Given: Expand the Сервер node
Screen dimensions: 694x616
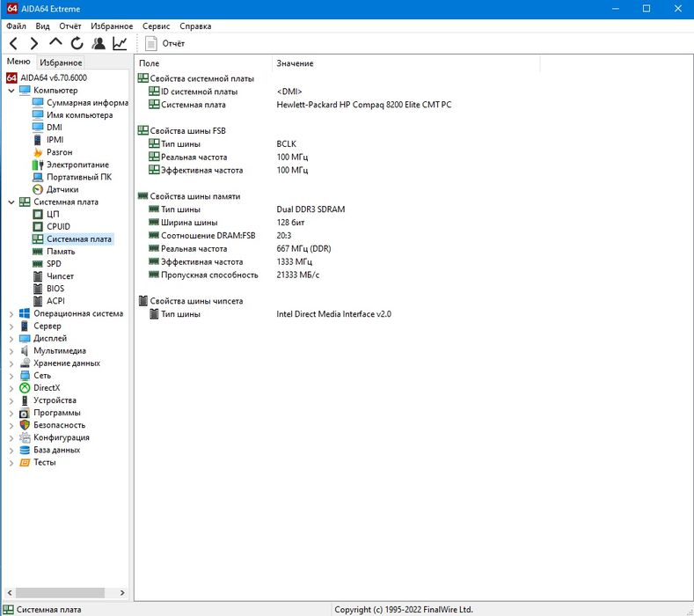Looking at the screenshot, I should [x=11, y=326].
